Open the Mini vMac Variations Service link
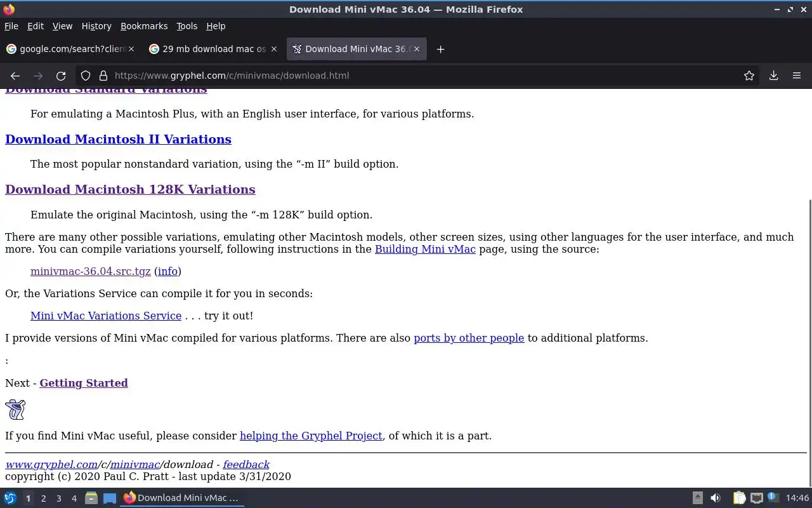The image size is (812, 508). coord(106,316)
